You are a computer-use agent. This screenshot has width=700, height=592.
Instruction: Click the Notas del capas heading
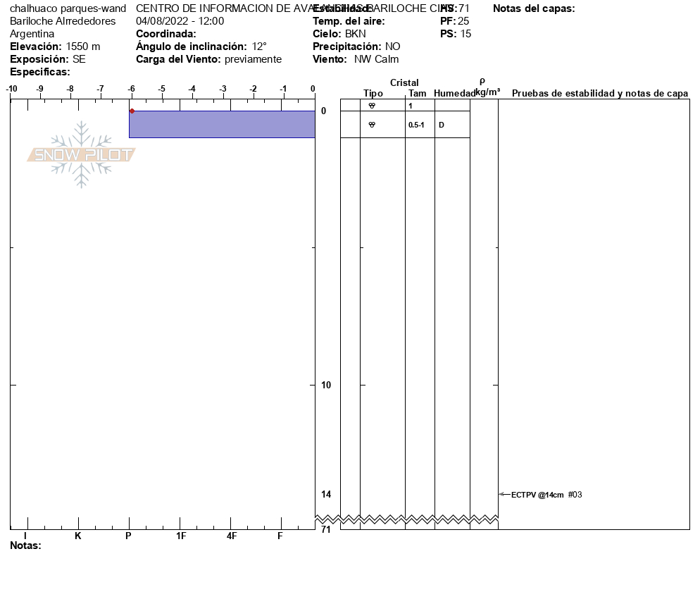(534, 8)
